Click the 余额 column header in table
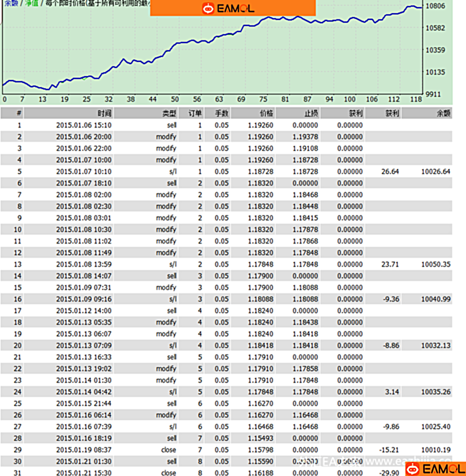The width and height of the screenshot is (466, 476). pyautogui.click(x=443, y=113)
